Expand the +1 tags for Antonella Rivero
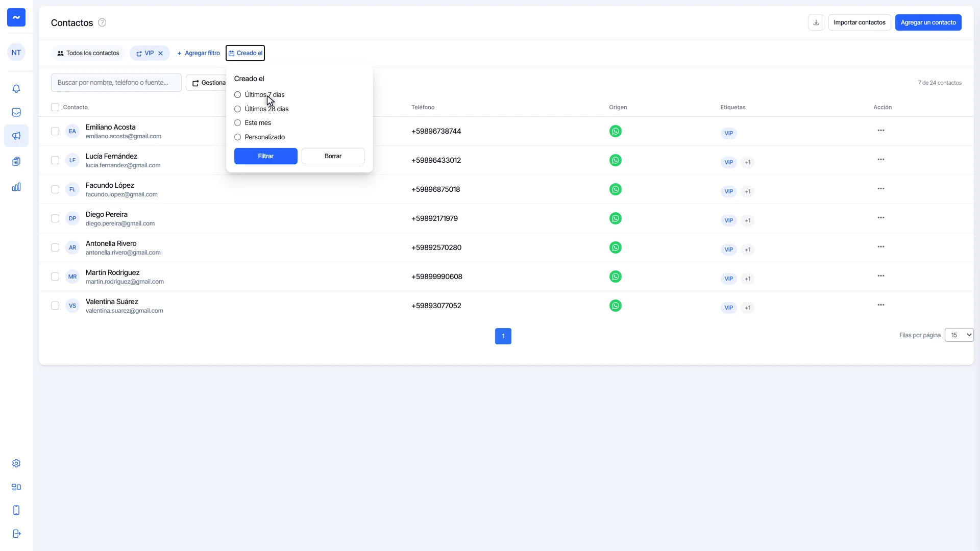 (748, 249)
